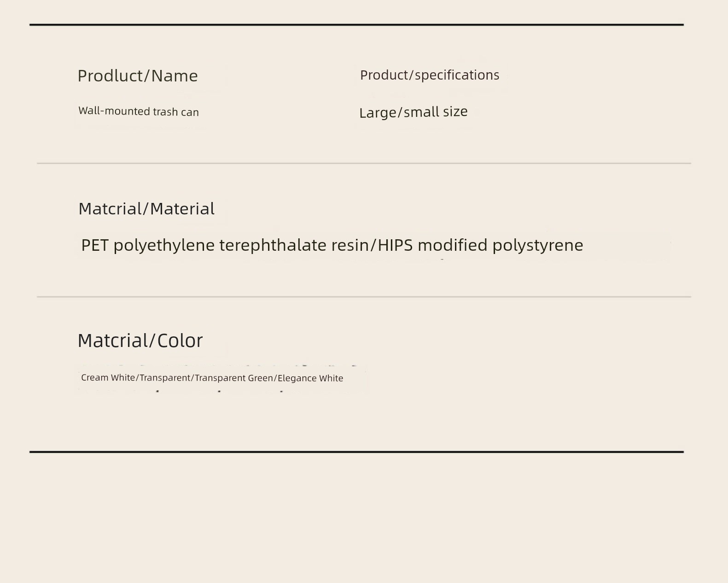Screen dimensions: 728x583
Task: Select the HIPS modified polystyrene text
Action: (x=480, y=245)
